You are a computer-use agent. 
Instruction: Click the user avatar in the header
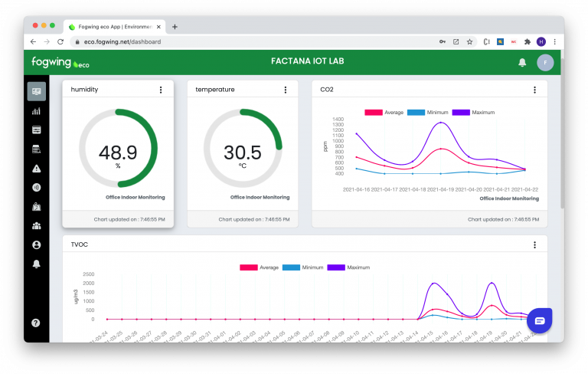[x=545, y=62]
